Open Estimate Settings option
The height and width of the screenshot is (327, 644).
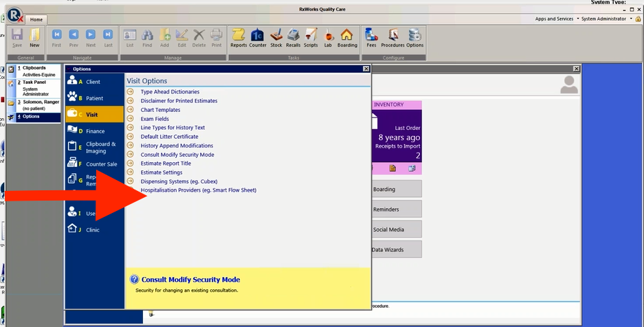162,172
